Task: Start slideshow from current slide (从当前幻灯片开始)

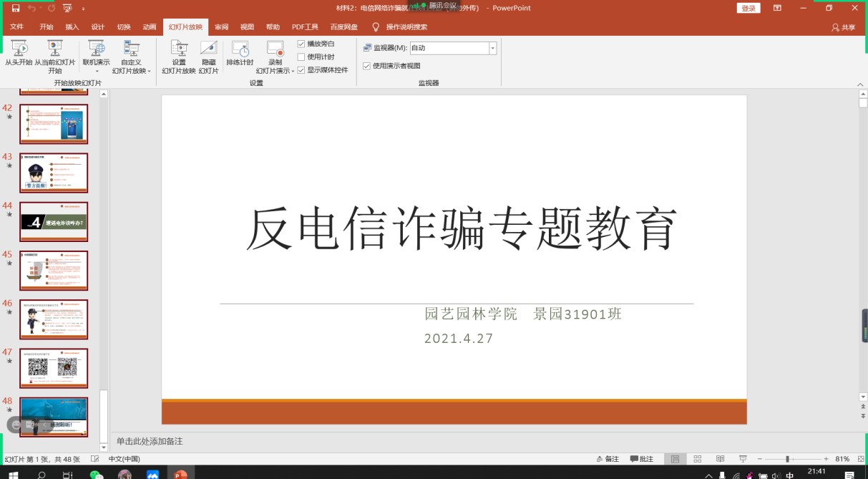Action: [54, 49]
